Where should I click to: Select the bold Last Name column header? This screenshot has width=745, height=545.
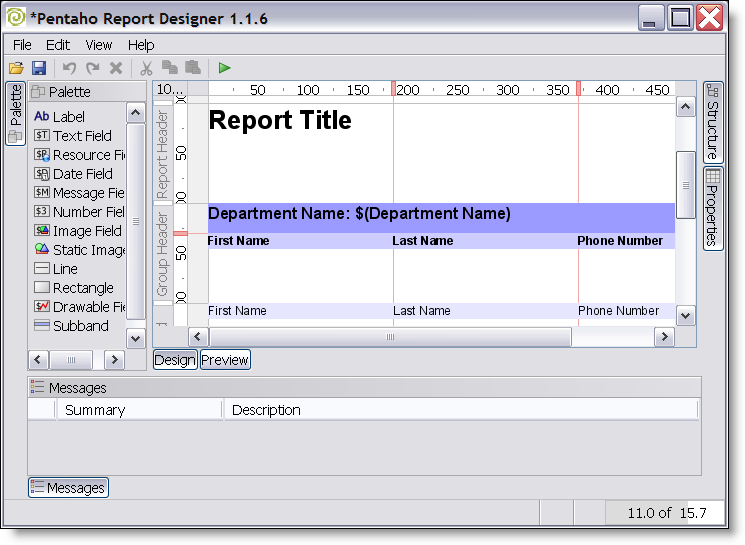(x=422, y=241)
